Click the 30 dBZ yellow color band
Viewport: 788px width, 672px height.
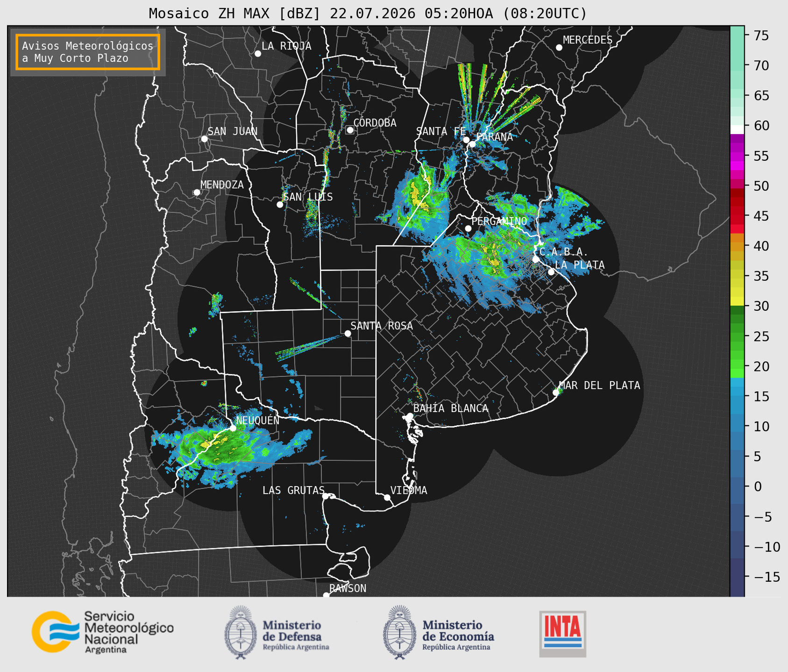pos(737,301)
